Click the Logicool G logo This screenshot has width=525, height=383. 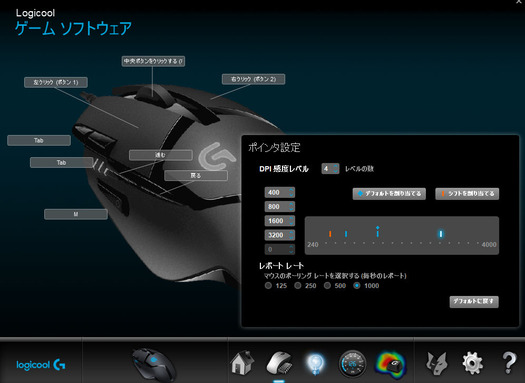41,365
